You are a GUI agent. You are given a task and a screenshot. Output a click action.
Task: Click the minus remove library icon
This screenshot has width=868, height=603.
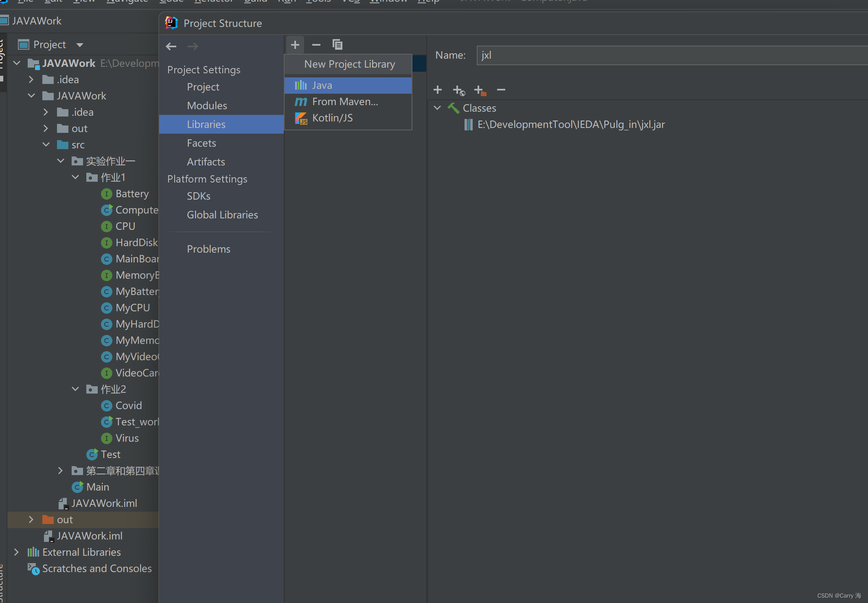point(316,44)
